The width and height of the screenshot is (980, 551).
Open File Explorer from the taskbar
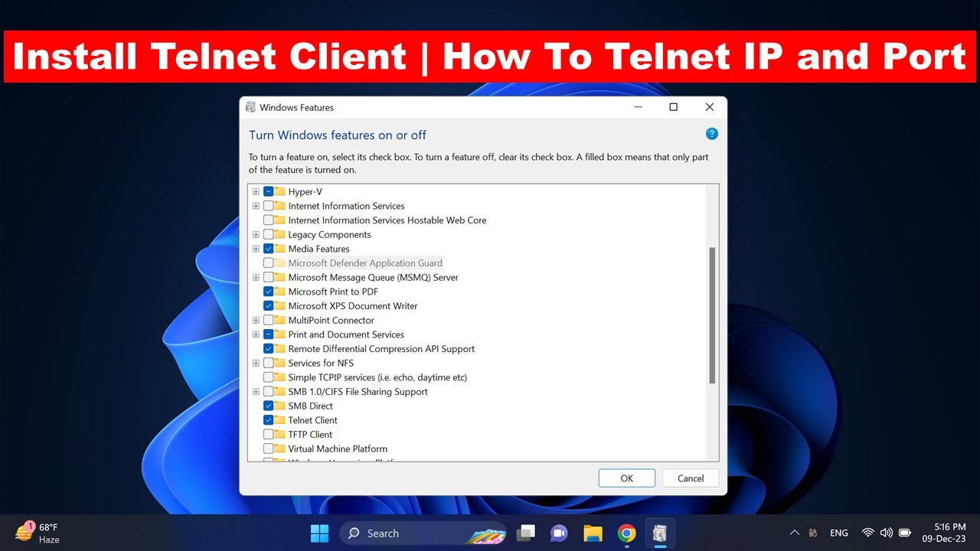(593, 533)
